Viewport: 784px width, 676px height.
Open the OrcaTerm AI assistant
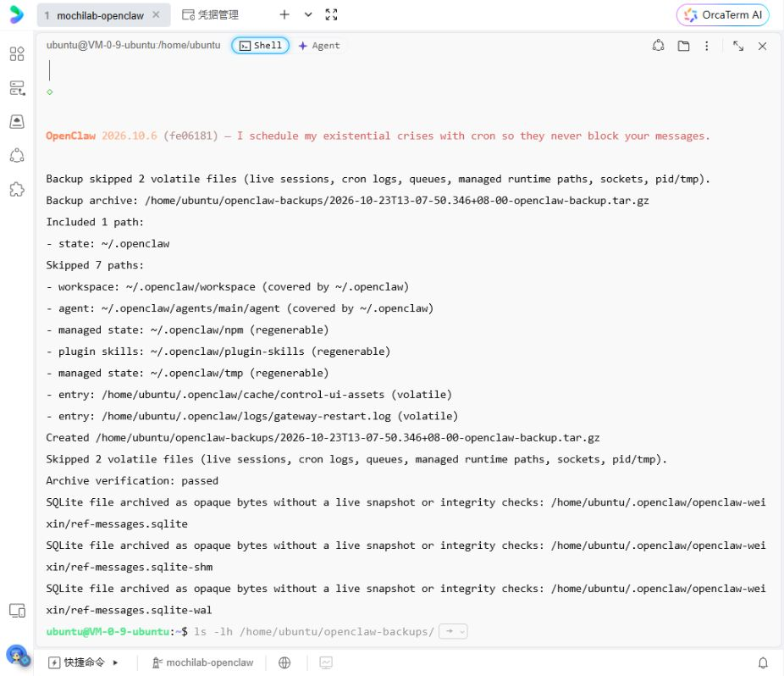(722, 15)
